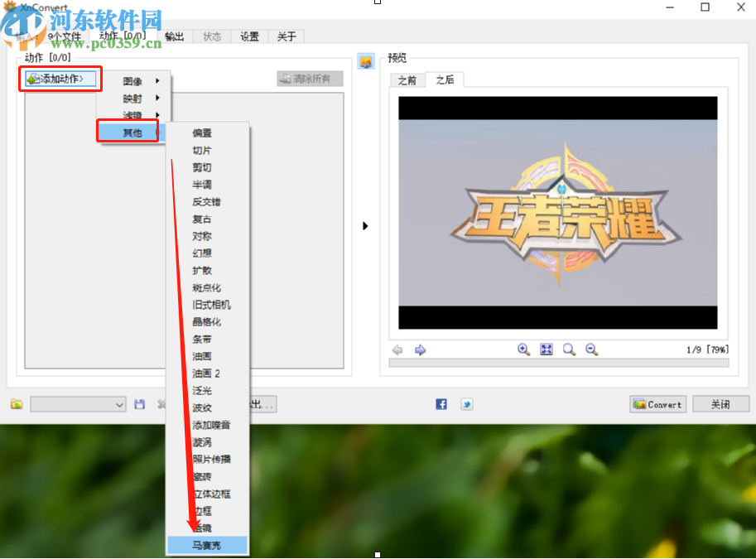This screenshot has width=756, height=559.
Task: Share on Twitter
Action: coord(466,404)
